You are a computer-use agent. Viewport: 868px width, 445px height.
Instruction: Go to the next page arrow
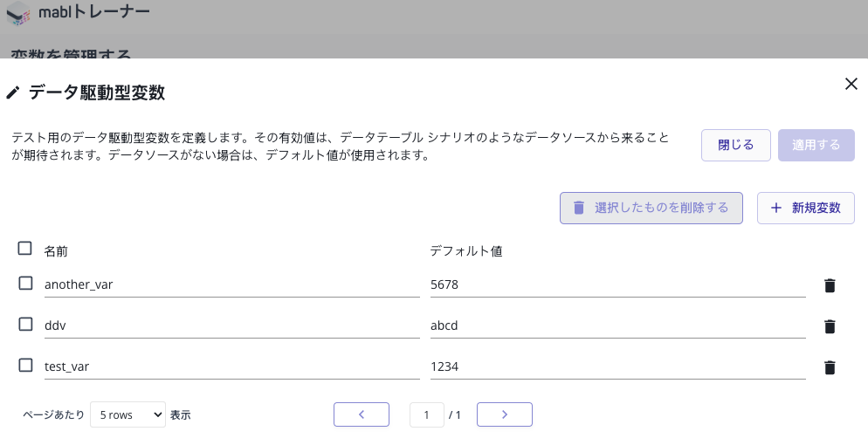coord(504,414)
